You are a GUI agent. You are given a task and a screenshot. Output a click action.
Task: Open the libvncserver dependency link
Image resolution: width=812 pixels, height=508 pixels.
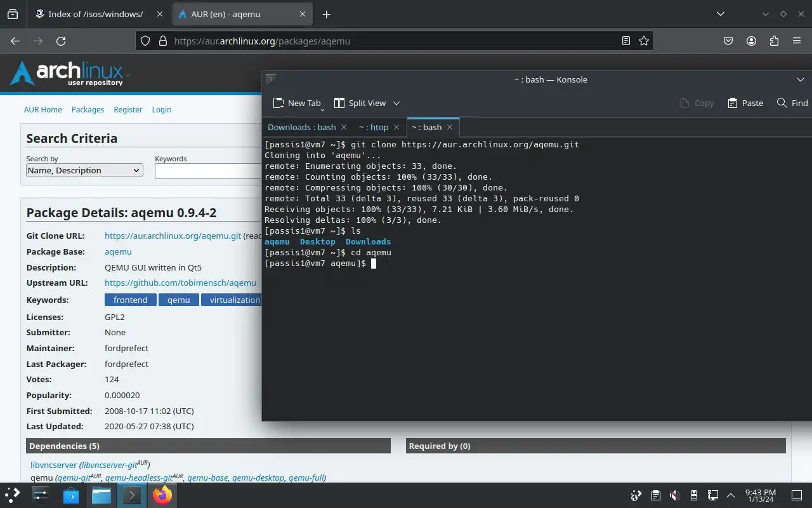coord(53,465)
